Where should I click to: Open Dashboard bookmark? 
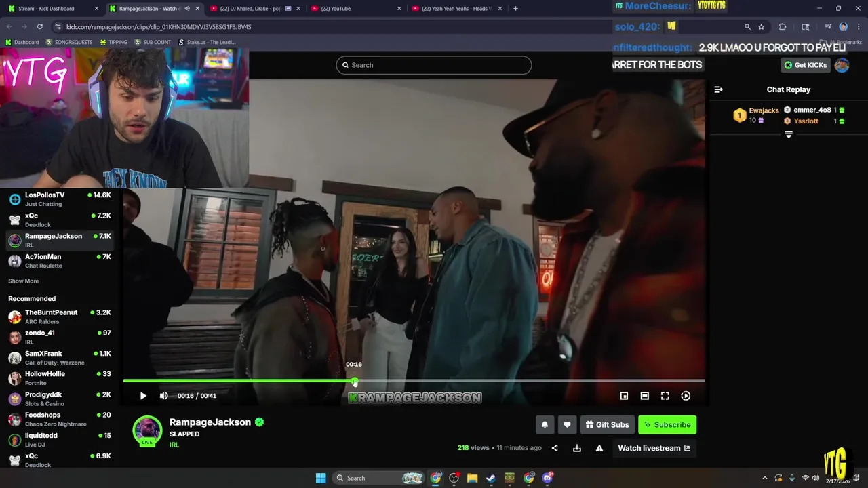click(22, 42)
